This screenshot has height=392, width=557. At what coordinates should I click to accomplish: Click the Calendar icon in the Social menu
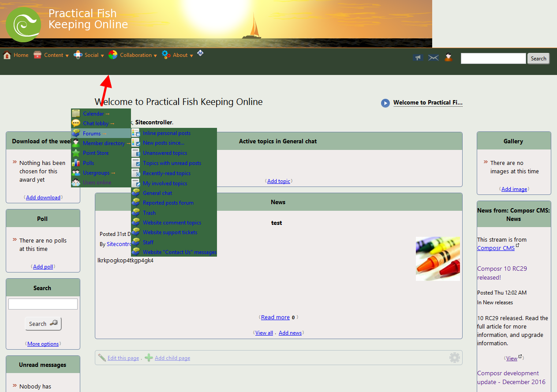[x=76, y=113]
